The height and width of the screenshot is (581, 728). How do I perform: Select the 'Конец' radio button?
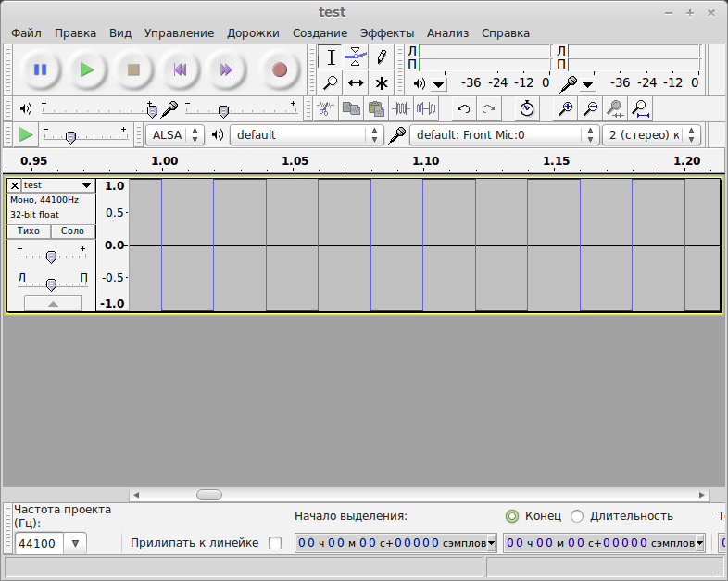[x=512, y=516]
